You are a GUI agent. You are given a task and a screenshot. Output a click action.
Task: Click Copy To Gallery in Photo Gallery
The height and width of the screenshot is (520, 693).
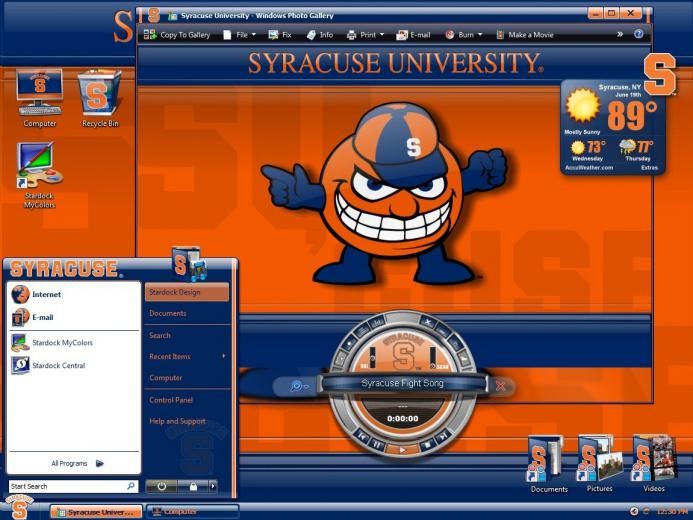tap(177, 35)
